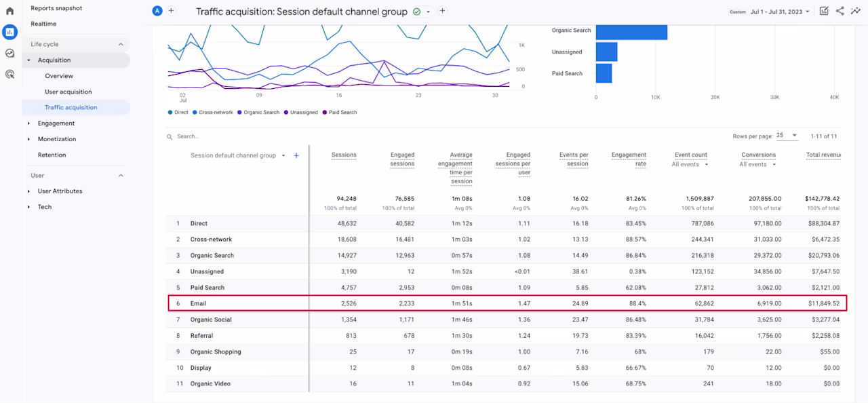The height and width of the screenshot is (403, 868).
Task: Click the Unassigned bar in bar chart
Action: pyautogui.click(x=606, y=52)
